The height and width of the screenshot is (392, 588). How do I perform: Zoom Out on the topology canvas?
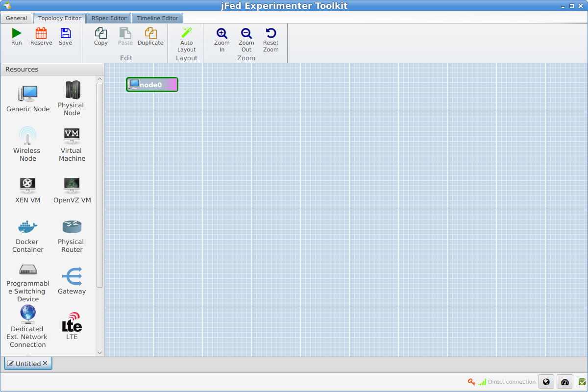(x=246, y=33)
